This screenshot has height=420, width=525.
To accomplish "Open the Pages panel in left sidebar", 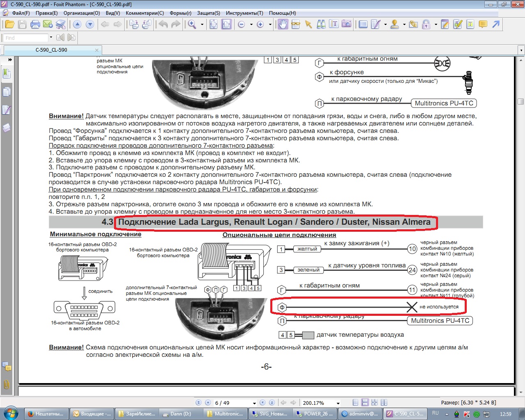I will pos(6,92).
